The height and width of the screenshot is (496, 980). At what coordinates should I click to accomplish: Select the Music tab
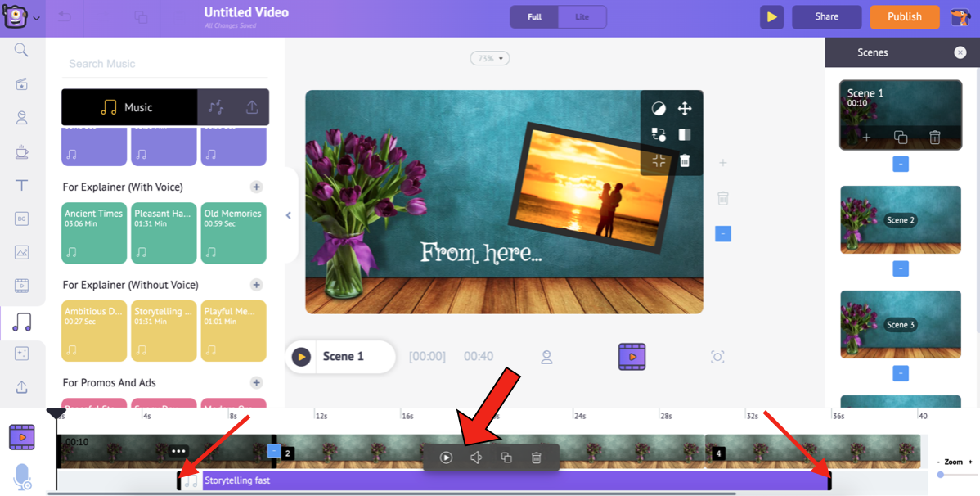tap(128, 107)
